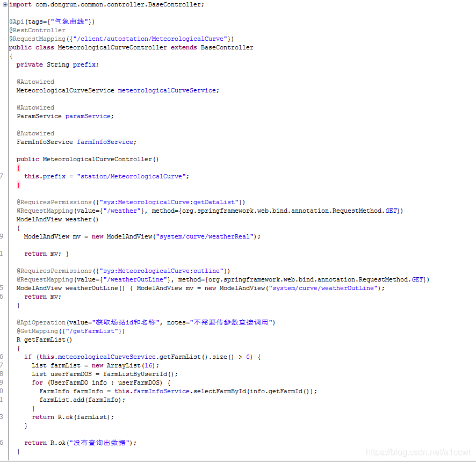The height and width of the screenshot is (462, 476).
Task: Click the farmListByUseriId() call
Action: (139, 374)
